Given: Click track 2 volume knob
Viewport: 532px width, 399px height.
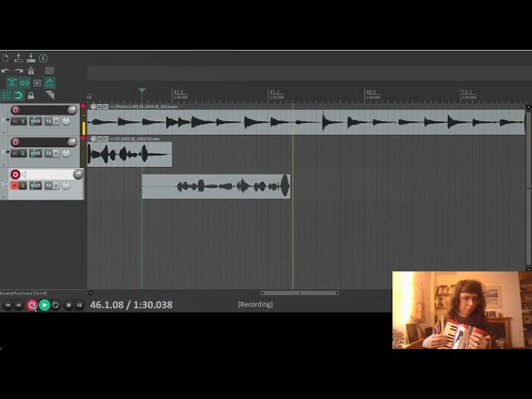Looking at the screenshot, I should (x=72, y=142).
